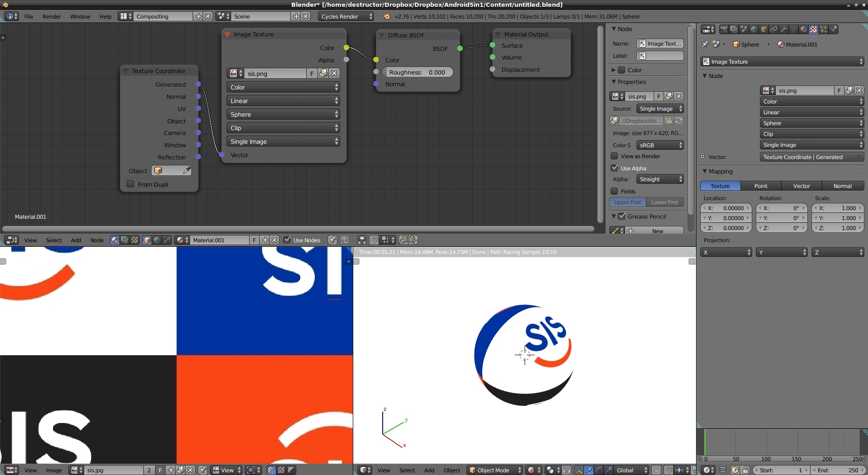Screen dimensions: 868x475
Task: Open Clip extension dropdown in Image Texture node
Action: tap(283, 128)
